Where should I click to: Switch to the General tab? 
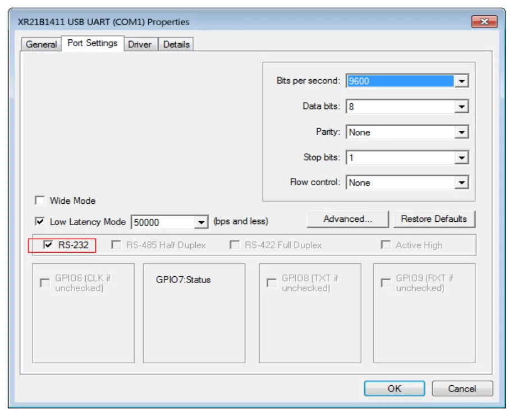pos(40,44)
